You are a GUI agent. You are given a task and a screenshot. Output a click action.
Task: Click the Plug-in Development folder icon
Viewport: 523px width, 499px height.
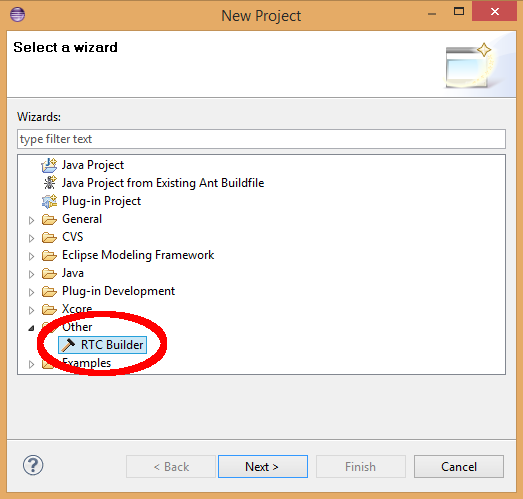[x=49, y=292]
